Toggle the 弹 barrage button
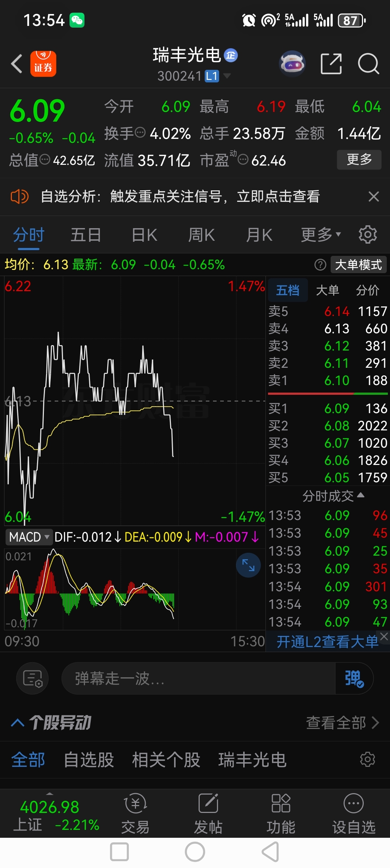This screenshot has height=868, width=390. tap(354, 679)
